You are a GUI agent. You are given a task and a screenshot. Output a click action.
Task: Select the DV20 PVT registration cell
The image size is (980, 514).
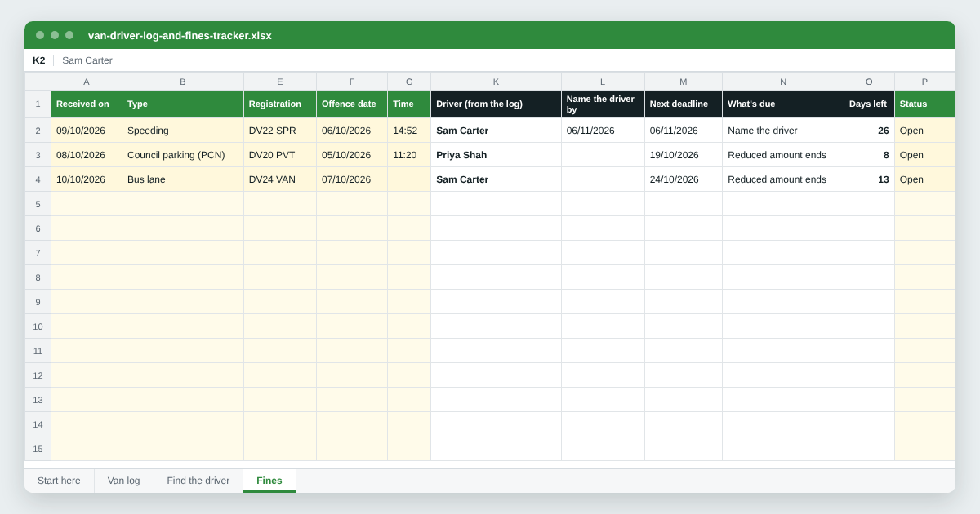click(280, 155)
